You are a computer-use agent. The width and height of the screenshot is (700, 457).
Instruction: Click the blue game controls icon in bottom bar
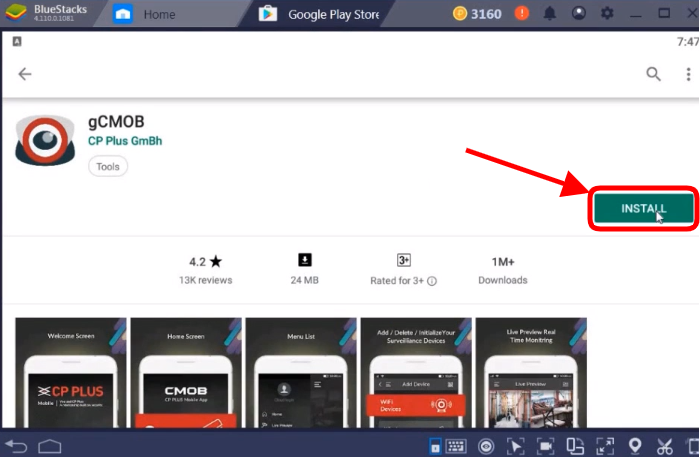tap(435, 446)
